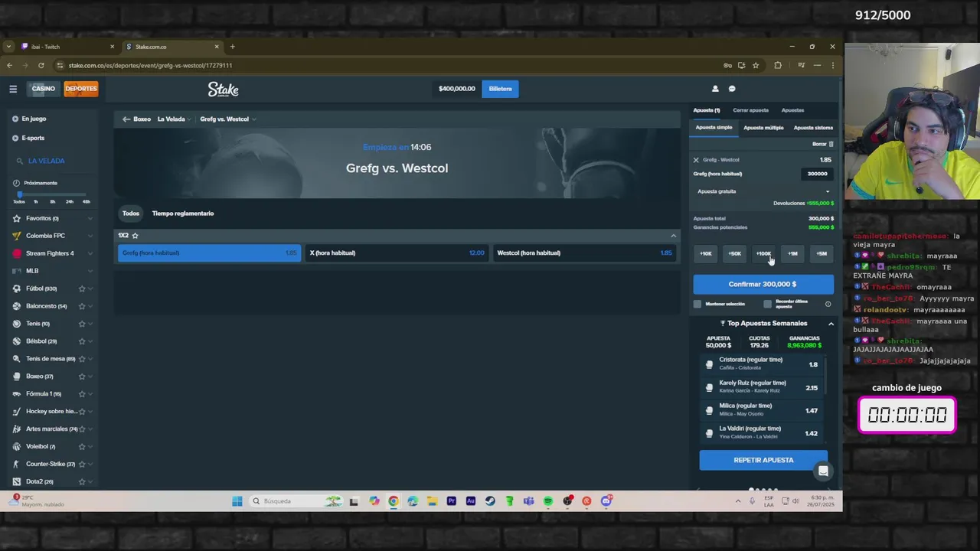Open Karely Ruiz (regular time) top bet

[763, 386]
